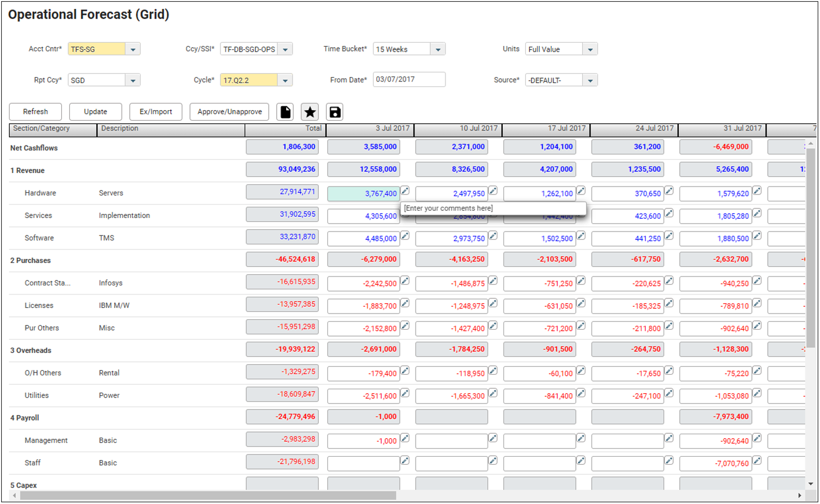Open comment pencil for Staff 10 Jul 2017
The width and height of the screenshot is (820, 504).
[493, 461]
